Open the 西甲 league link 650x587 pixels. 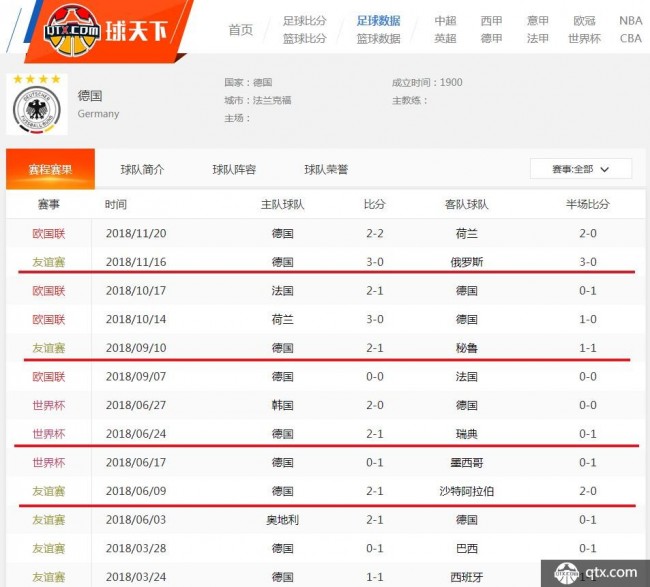click(491, 21)
